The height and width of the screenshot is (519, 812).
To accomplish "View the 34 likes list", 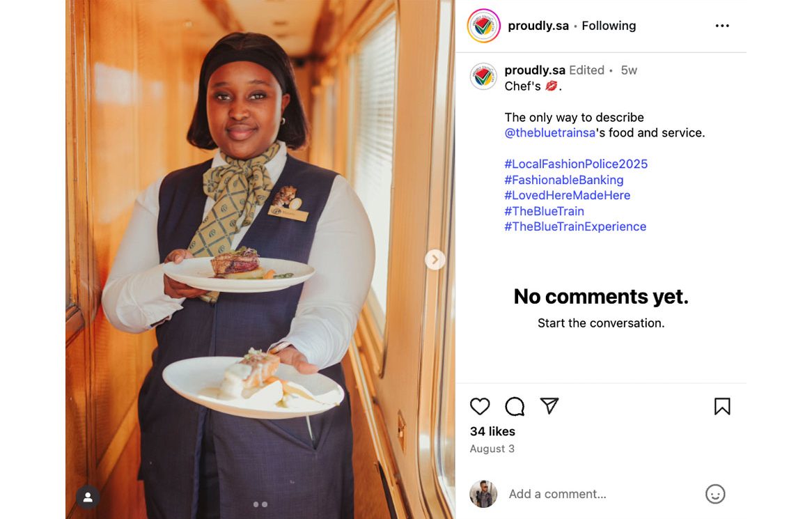I will tap(492, 431).
